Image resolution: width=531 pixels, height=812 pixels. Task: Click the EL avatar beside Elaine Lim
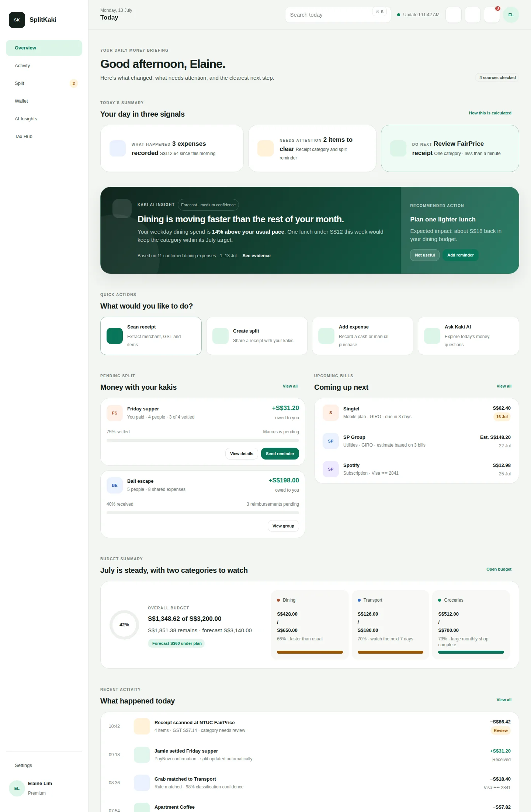click(x=17, y=788)
